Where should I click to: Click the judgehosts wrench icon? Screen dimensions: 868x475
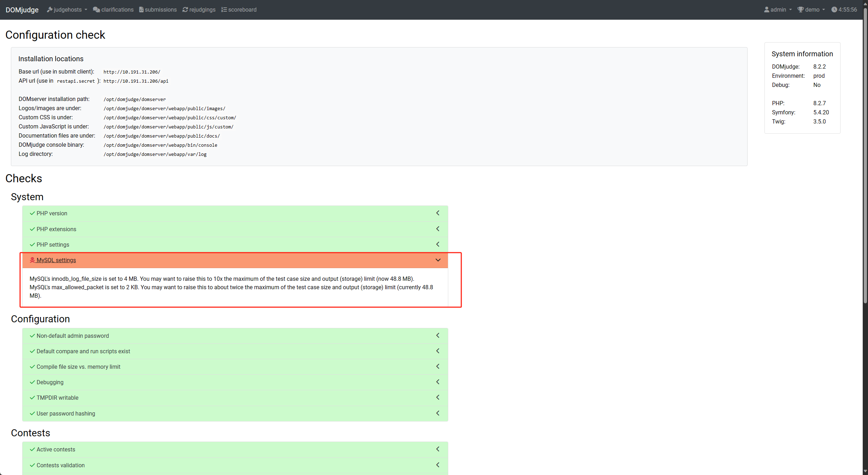(50, 9)
